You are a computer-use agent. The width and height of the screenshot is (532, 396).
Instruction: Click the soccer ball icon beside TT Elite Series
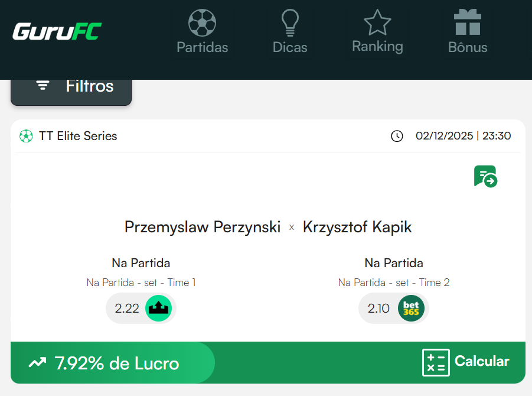[x=26, y=136]
